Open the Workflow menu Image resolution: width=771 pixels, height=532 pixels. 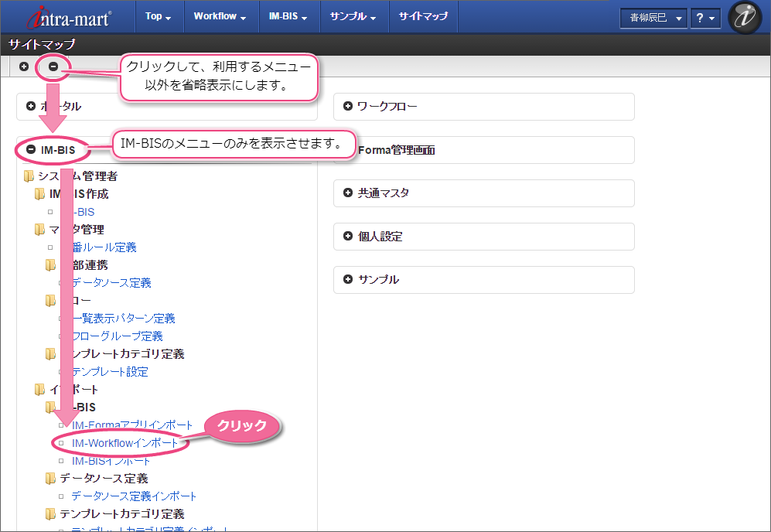tap(220, 16)
